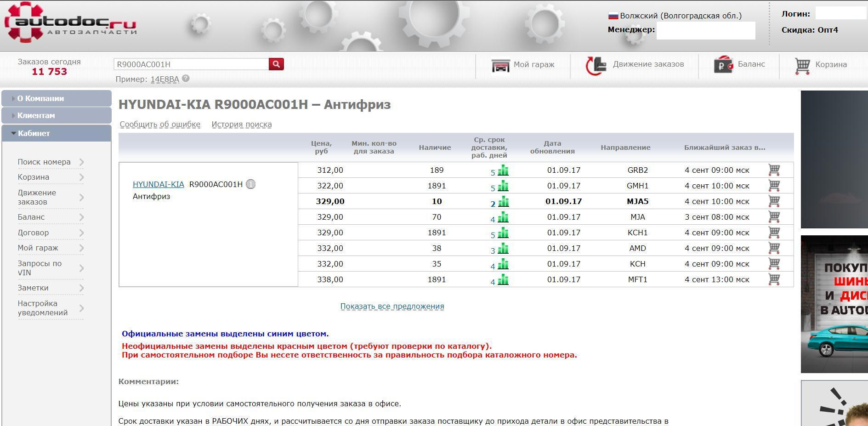Open delivery statistics chart for AMD row

tap(503, 249)
